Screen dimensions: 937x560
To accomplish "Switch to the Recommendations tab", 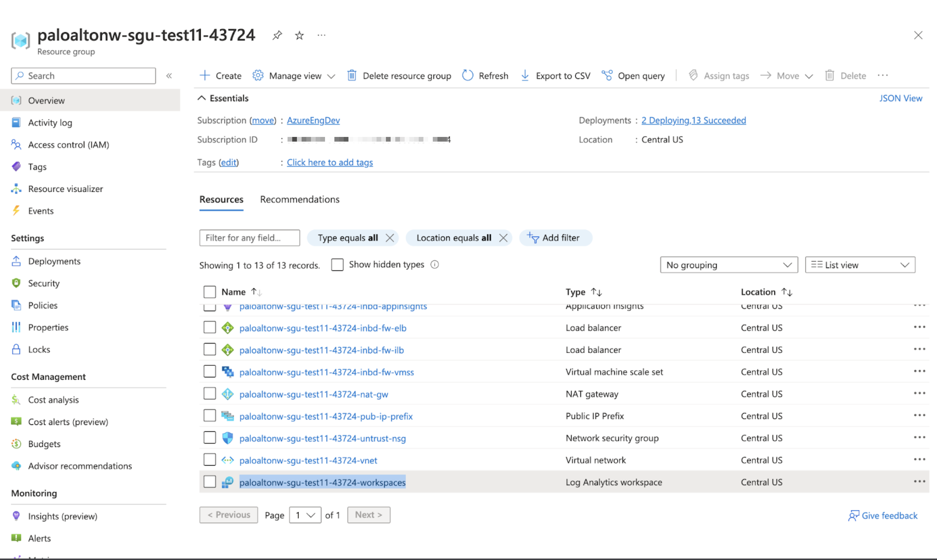I will 300,199.
